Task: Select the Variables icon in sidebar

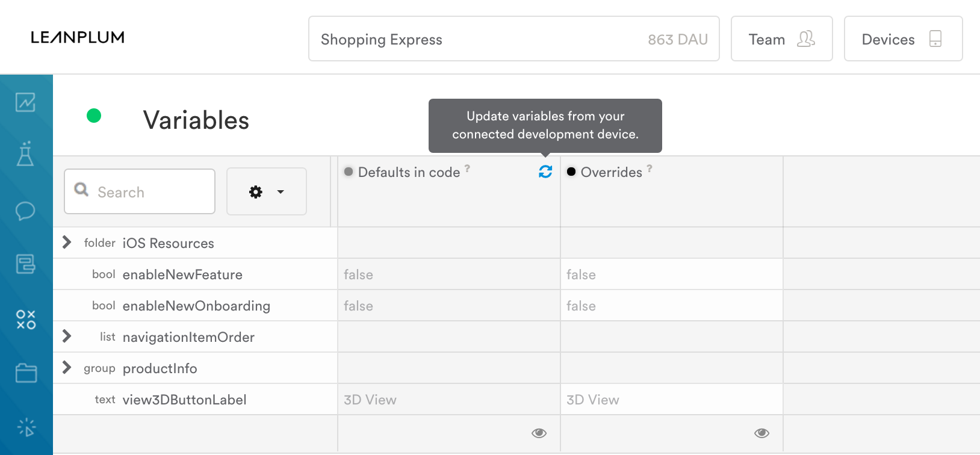Action: click(26, 320)
